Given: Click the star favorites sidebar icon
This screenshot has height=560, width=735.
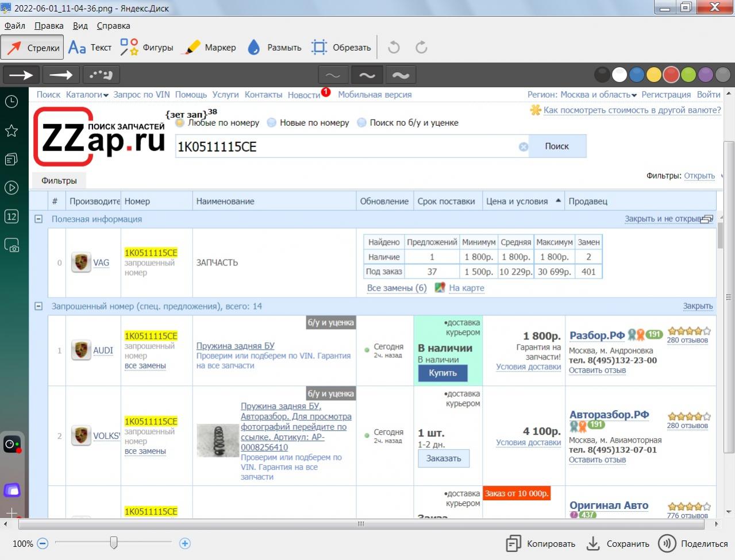Looking at the screenshot, I should (11, 131).
